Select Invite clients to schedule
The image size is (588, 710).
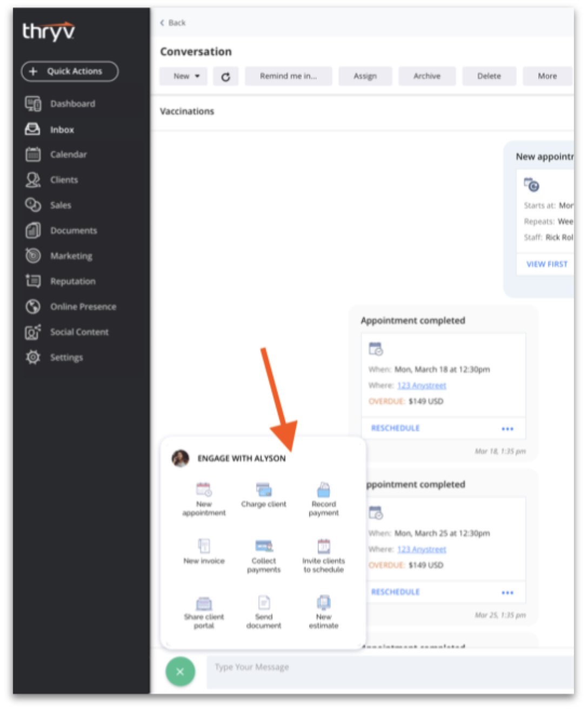click(324, 556)
